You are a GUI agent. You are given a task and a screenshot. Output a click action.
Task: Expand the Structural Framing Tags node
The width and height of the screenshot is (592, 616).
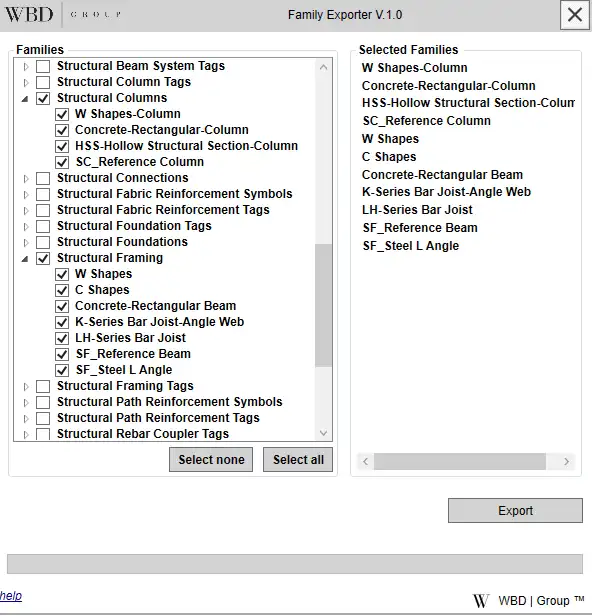26,387
